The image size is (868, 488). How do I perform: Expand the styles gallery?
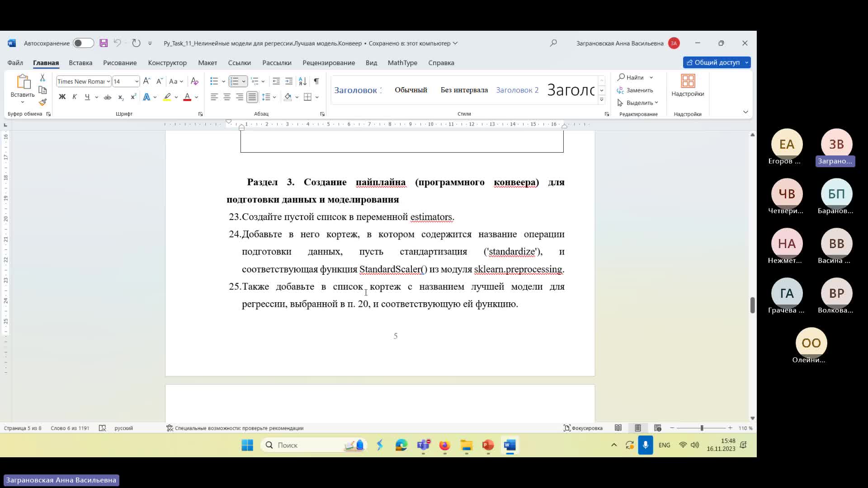602,99
